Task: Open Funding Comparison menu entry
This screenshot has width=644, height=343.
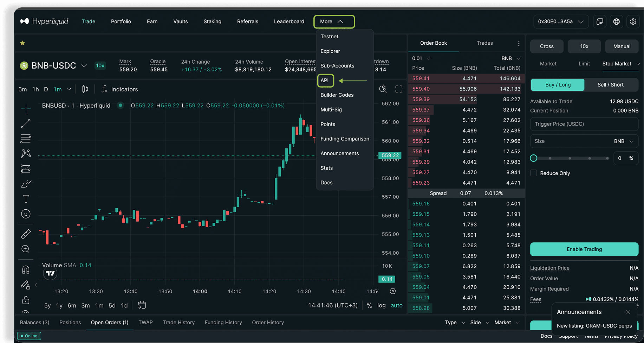Action: point(345,139)
